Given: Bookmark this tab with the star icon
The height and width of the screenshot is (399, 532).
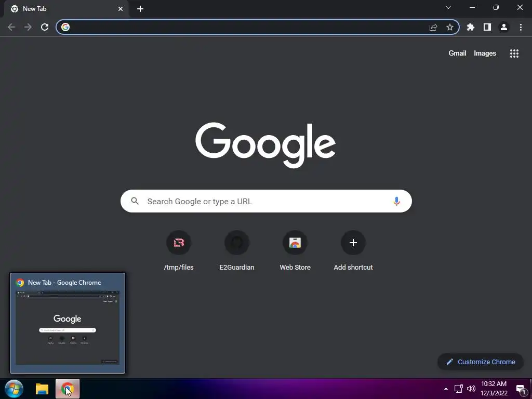Looking at the screenshot, I should 450,27.
